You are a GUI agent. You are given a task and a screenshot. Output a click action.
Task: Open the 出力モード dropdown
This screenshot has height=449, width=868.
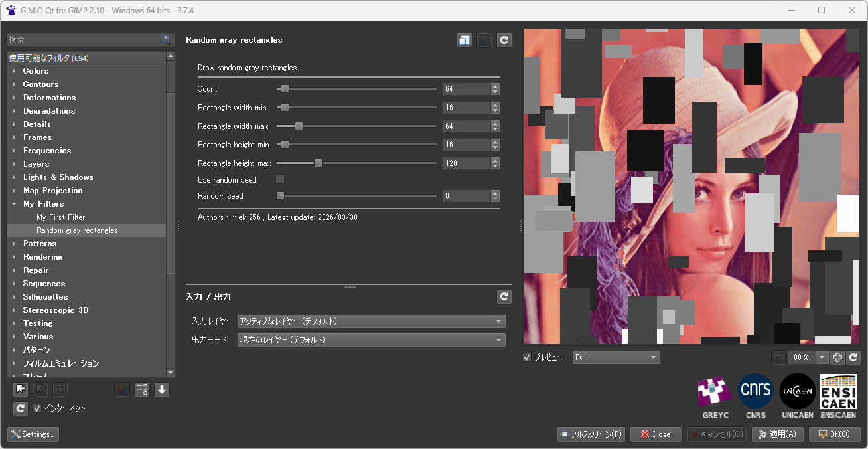pyautogui.click(x=371, y=340)
